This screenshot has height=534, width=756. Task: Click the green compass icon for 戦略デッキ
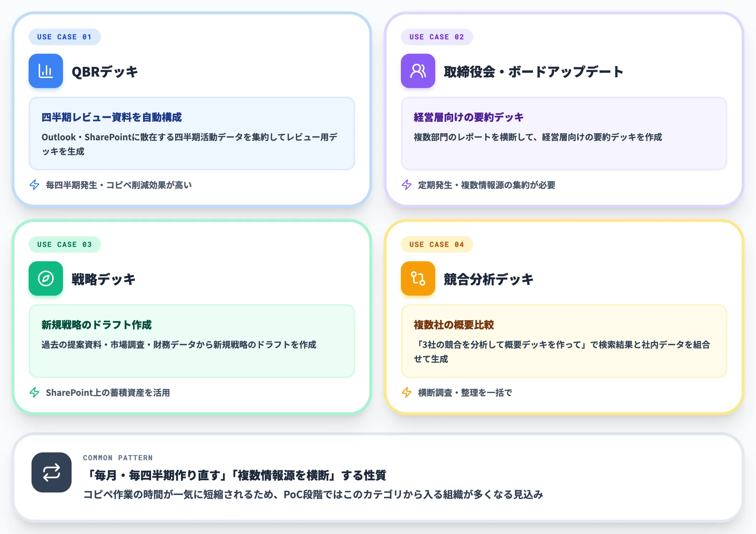point(46,278)
